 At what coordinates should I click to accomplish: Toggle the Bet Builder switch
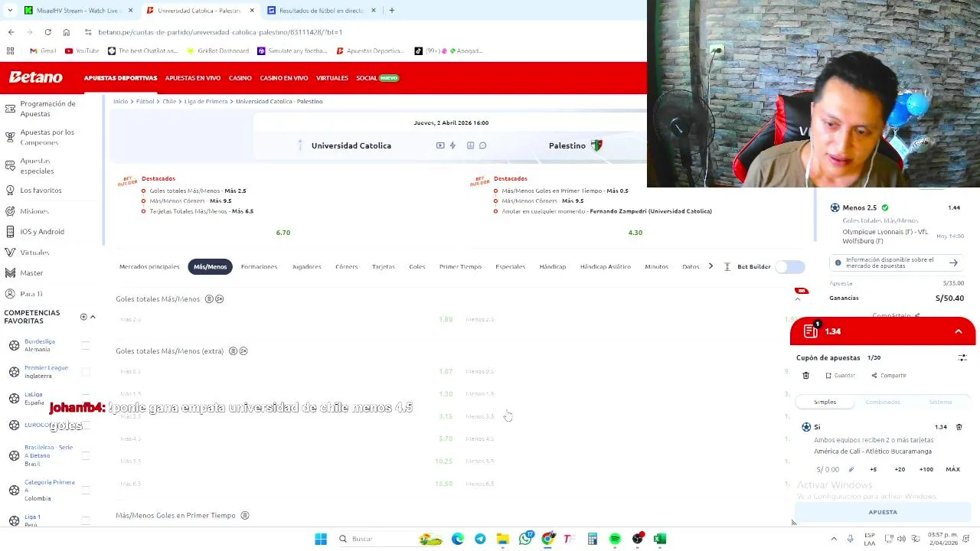pyautogui.click(x=790, y=266)
